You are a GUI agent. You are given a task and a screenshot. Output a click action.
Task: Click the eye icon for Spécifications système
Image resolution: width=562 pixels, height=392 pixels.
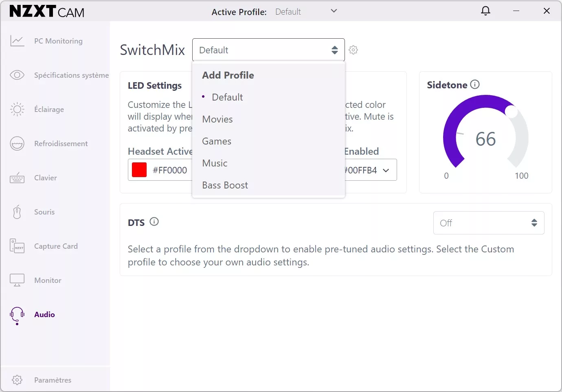coord(17,75)
